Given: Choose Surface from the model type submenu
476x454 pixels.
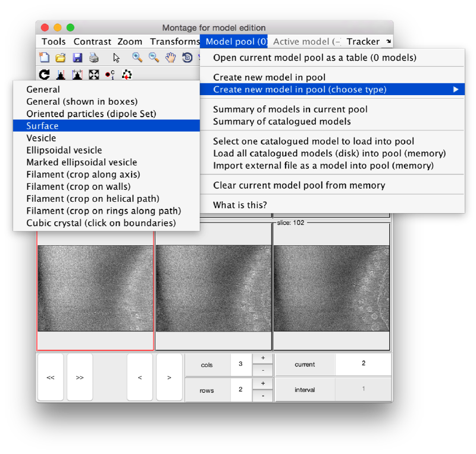Looking at the screenshot, I should (42, 126).
